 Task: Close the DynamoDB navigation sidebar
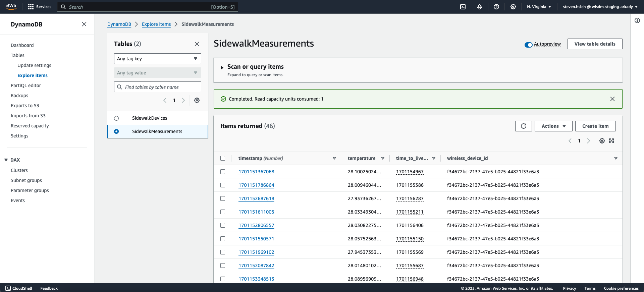[84, 24]
